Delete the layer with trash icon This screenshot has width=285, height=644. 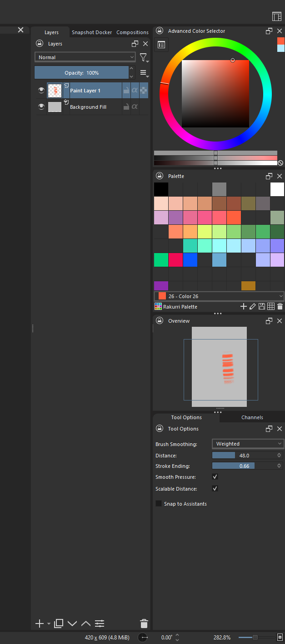point(144,624)
